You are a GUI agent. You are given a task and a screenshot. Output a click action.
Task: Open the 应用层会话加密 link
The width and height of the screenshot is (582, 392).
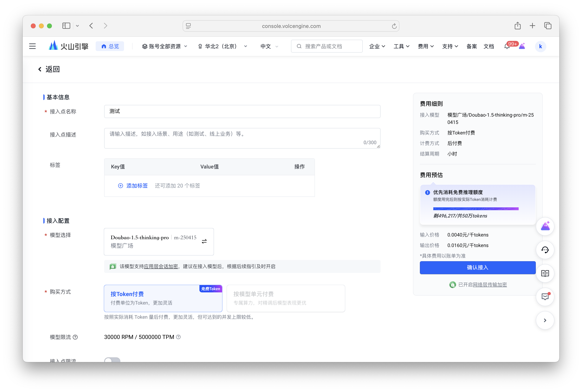[161, 266]
